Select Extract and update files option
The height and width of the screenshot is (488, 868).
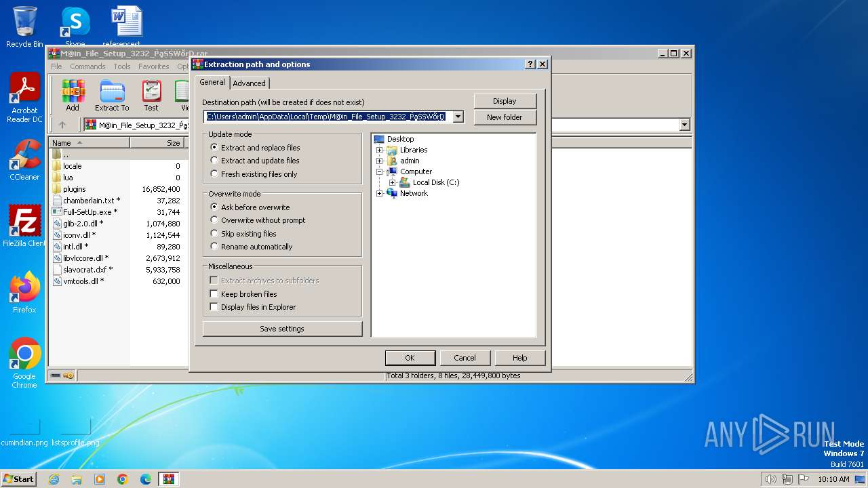pyautogui.click(x=254, y=161)
